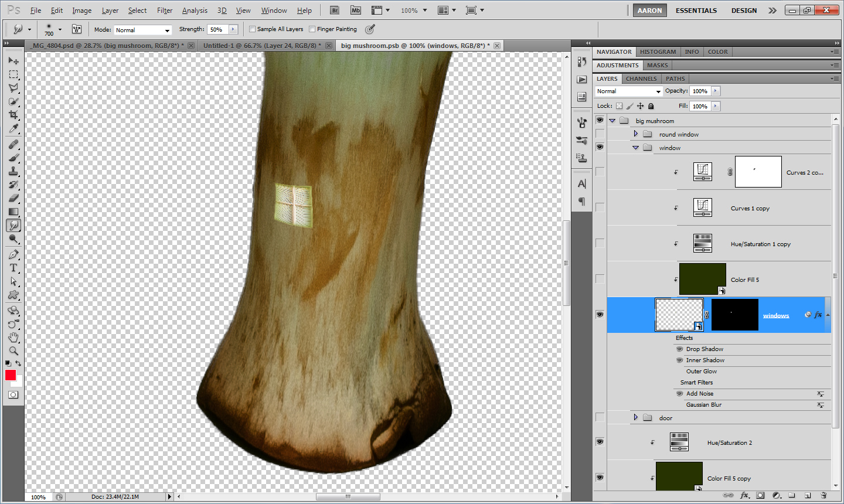Select the Crop tool
Screen dimensions: 844x504
coord(13,115)
